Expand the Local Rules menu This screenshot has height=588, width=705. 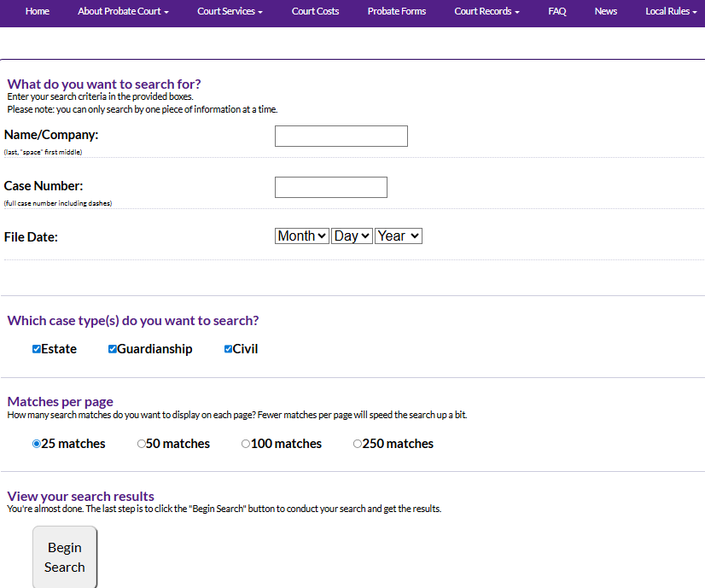tap(671, 11)
